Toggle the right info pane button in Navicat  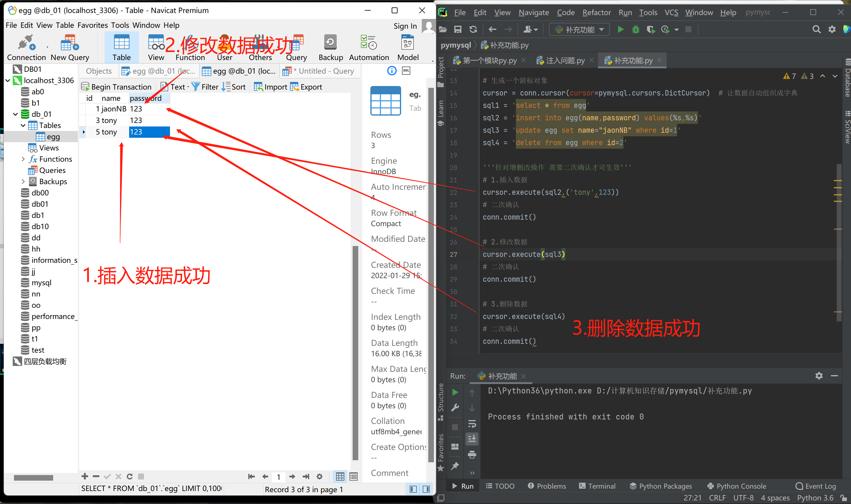pyautogui.click(x=426, y=489)
